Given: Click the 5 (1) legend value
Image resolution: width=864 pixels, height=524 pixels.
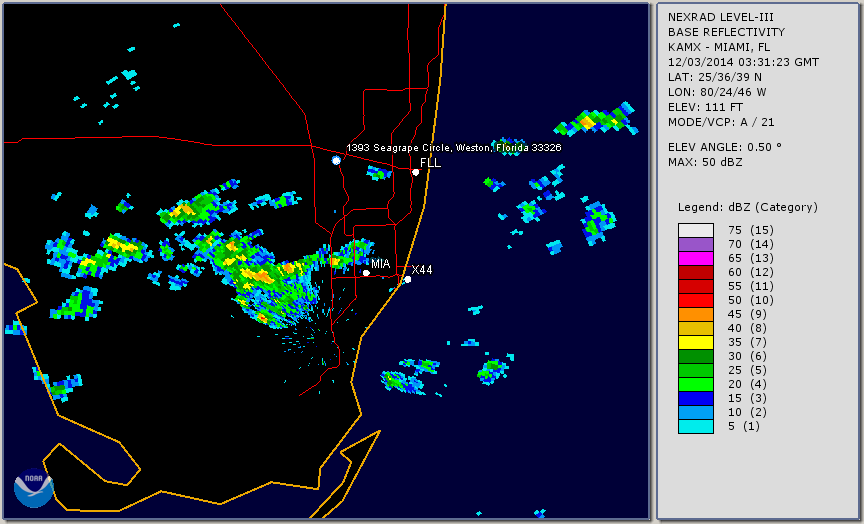Looking at the screenshot, I should click(743, 426).
